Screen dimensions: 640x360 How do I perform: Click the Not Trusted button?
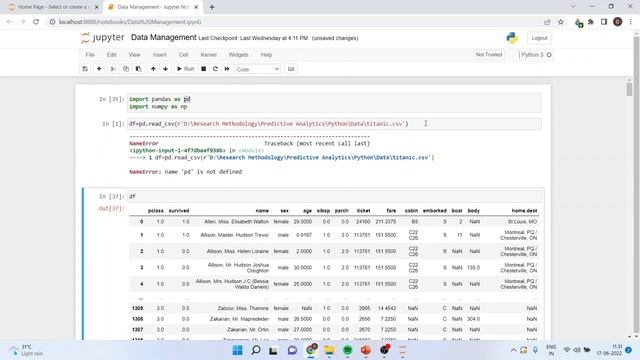click(489, 55)
